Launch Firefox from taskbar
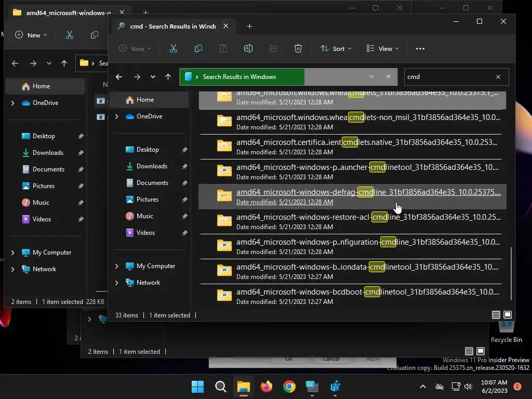This screenshot has width=532, height=399. (267, 387)
